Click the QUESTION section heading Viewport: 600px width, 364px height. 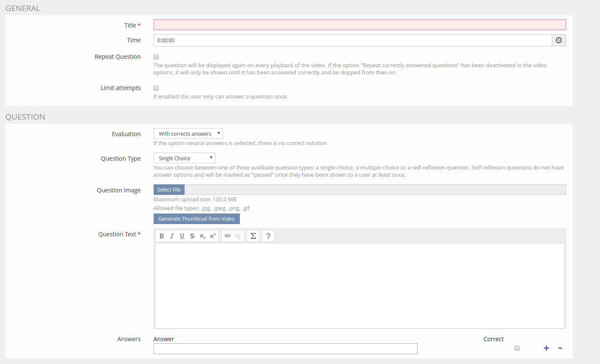coord(25,117)
